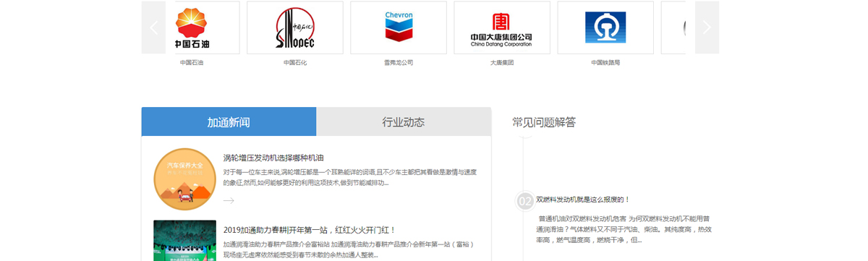Open article 涡轮增压发动机选择哪种机油

coord(273,158)
